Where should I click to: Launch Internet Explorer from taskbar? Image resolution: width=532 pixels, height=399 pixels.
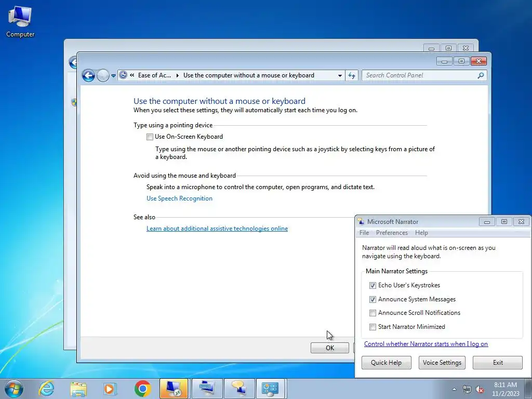click(46, 389)
